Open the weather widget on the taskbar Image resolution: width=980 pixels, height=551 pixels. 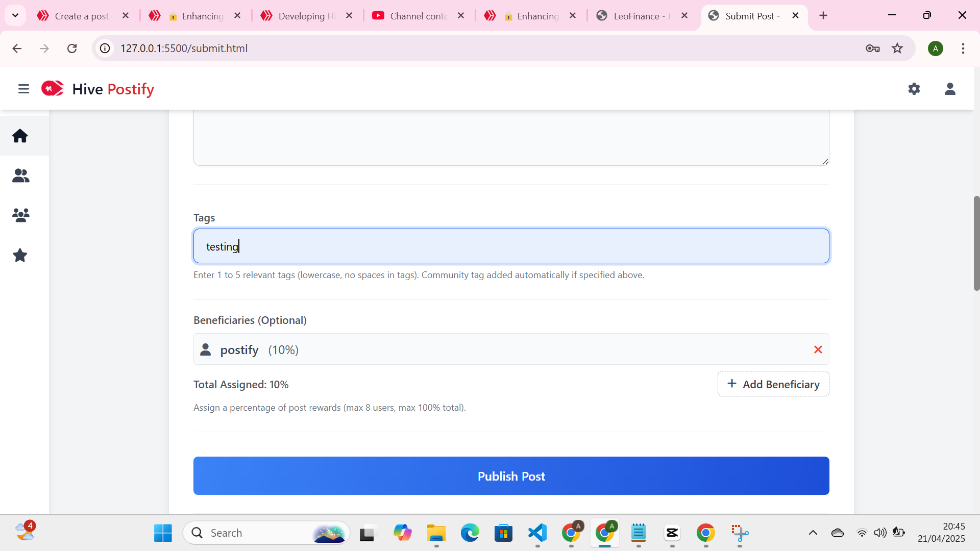click(25, 531)
